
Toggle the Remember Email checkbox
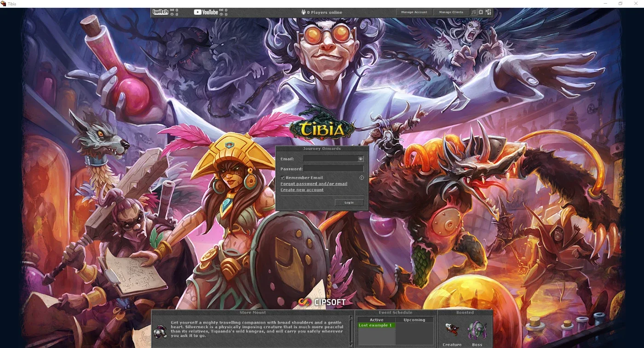coord(282,177)
